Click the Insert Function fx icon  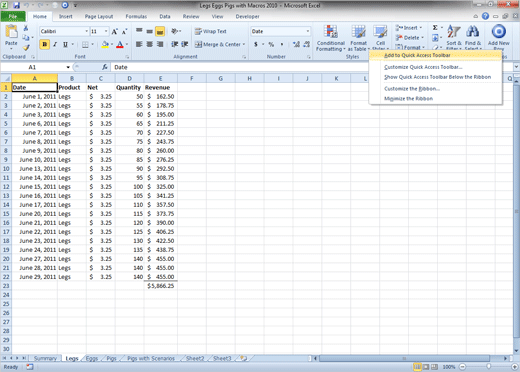pyautogui.click(x=105, y=67)
